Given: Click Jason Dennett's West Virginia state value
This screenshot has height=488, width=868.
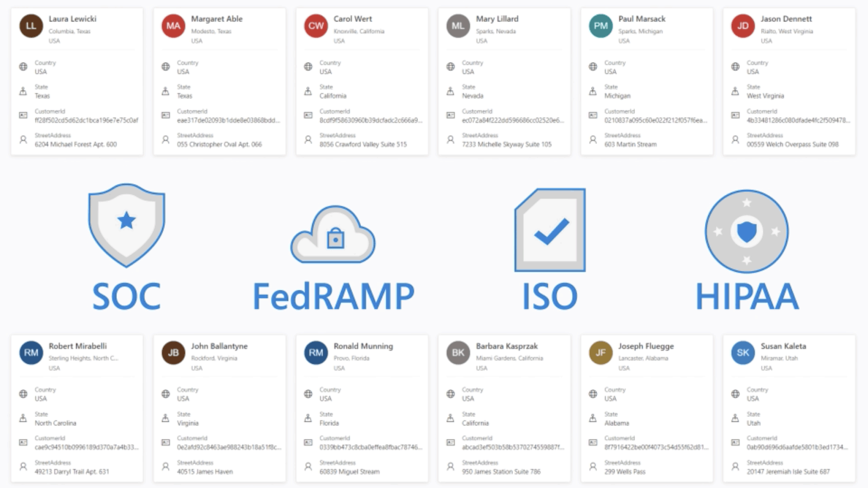Looking at the screenshot, I should click(x=765, y=96).
